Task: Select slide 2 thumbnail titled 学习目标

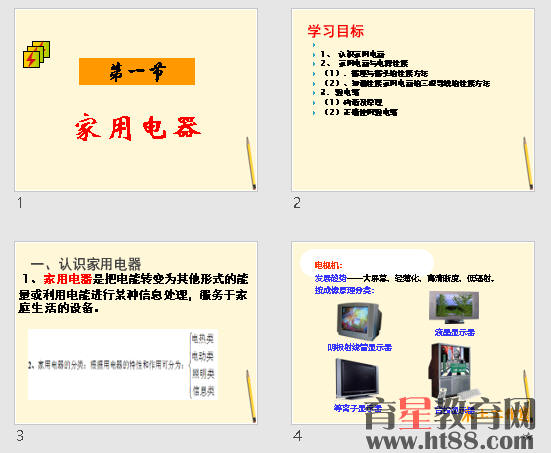Action: (x=413, y=100)
